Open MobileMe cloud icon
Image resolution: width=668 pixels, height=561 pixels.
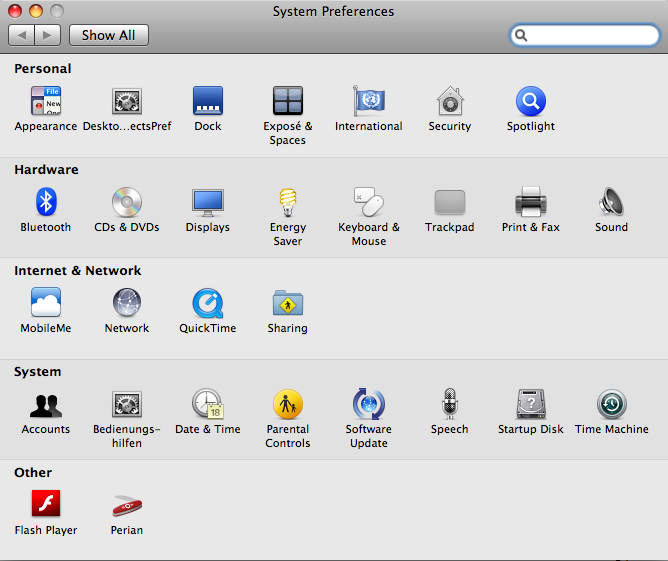pyautogui.click(x=46, y=302)
